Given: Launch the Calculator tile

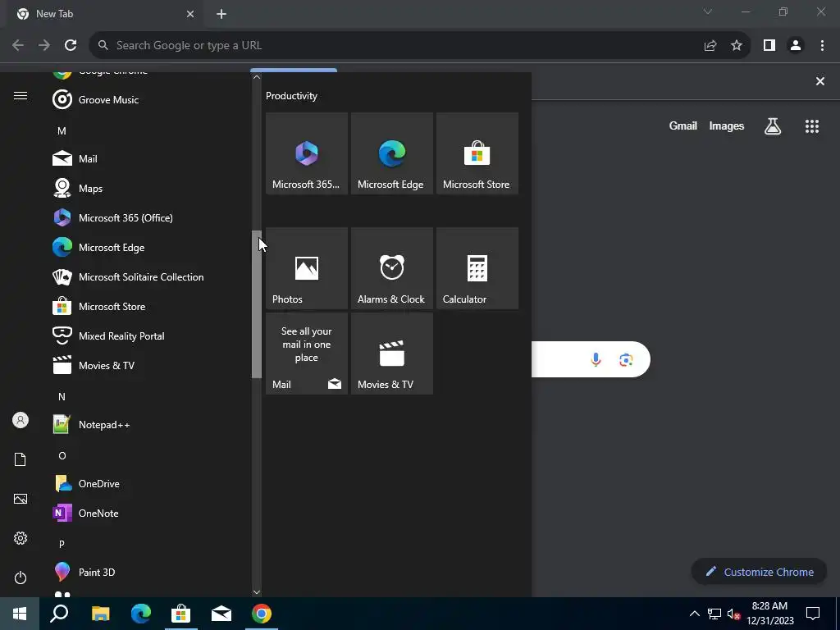Looking at the screenshot, I should coord(477,268).
